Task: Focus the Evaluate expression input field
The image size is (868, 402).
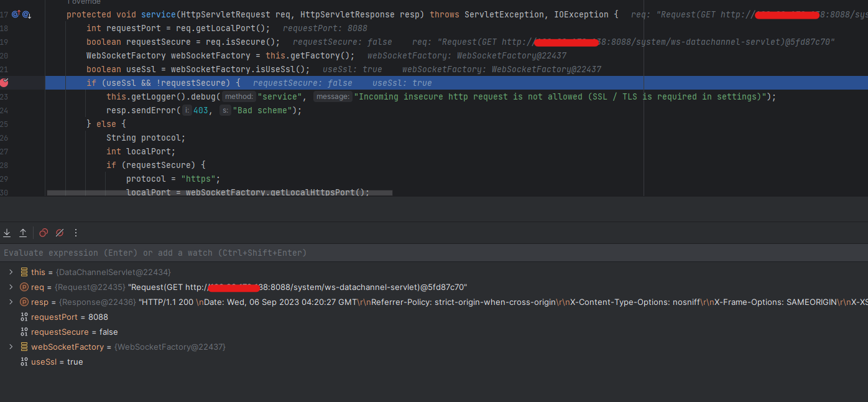Action: coord(434,253)
